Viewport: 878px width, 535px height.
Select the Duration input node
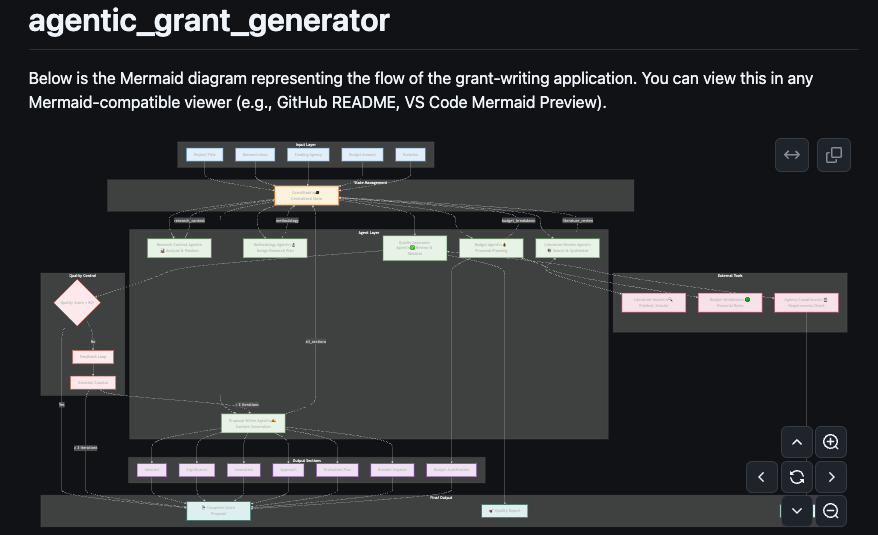[x=410, y=155]
